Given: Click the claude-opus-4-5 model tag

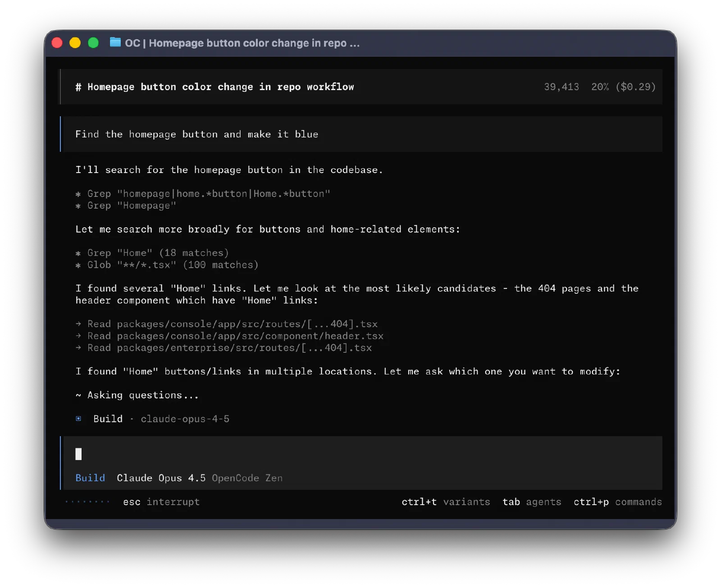Looking at the screenshot, I should tap(185, 419).
